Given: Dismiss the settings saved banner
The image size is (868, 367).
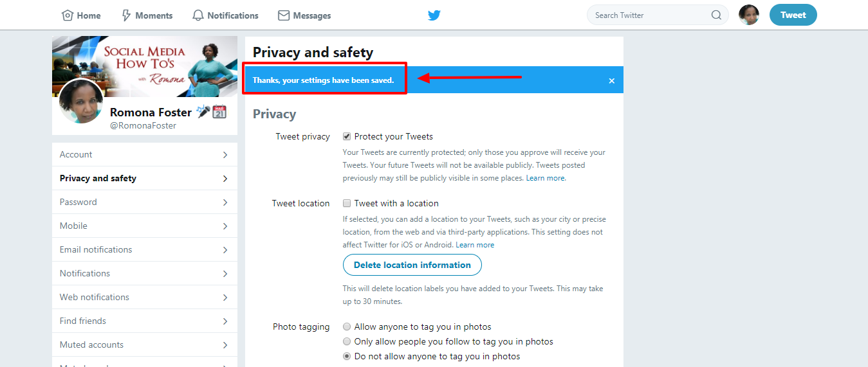Looking at the screenshot, I should [612, 80].
